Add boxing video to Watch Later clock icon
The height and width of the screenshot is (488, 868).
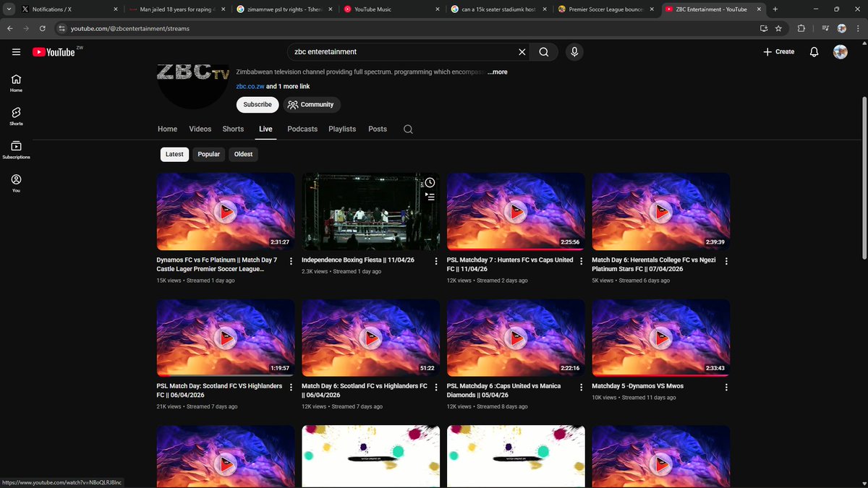click(x=430, y=183)
